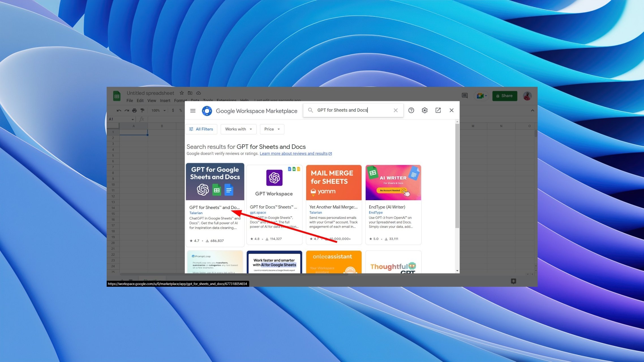
Task: Open the 100% zoom dropdown
Action: coord(158,110)
